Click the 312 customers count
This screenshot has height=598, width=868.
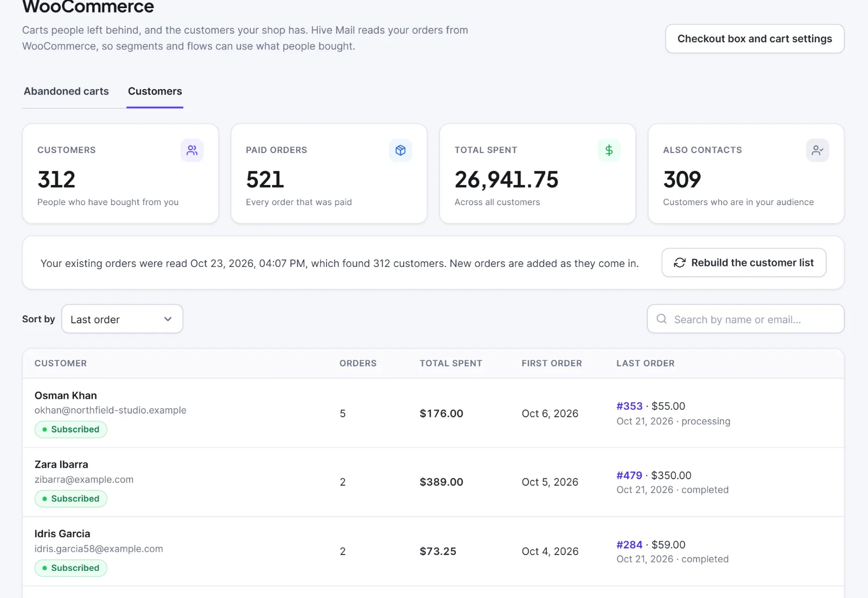click(56, 180)
